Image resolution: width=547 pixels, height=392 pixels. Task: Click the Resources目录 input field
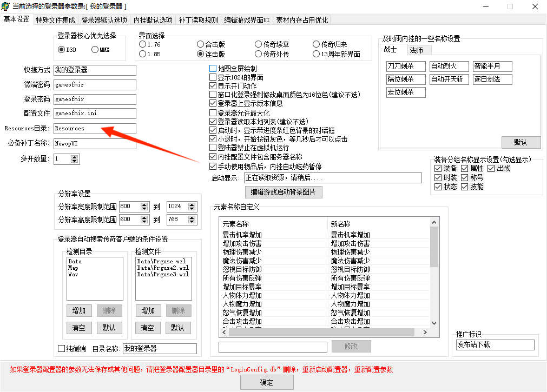(x=95, y=129)
